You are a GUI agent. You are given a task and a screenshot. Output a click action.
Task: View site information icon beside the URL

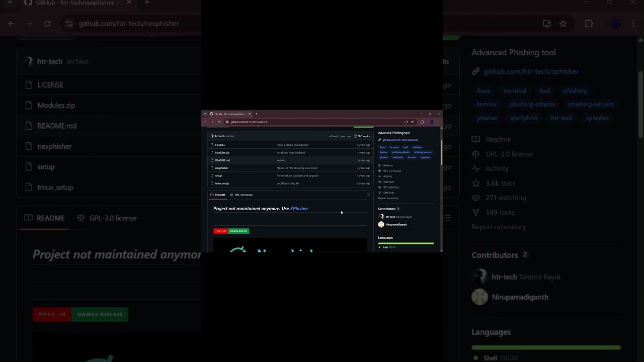click(227, 122)
